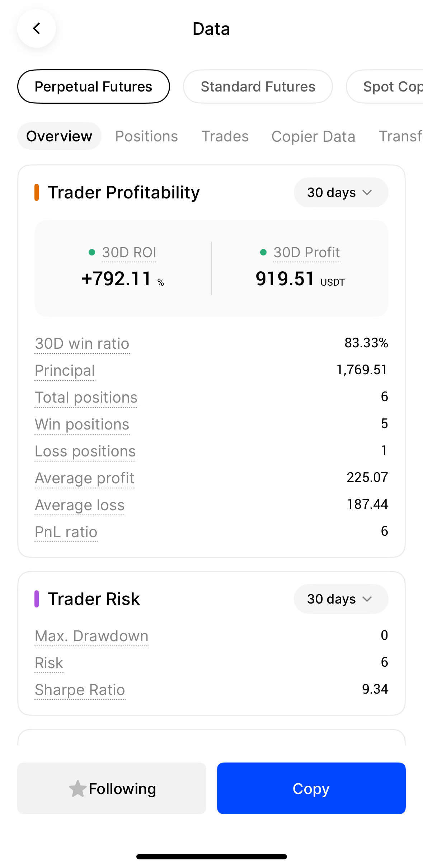
Task: Select the Perpetual Futures pill
Action: (93, 86)
